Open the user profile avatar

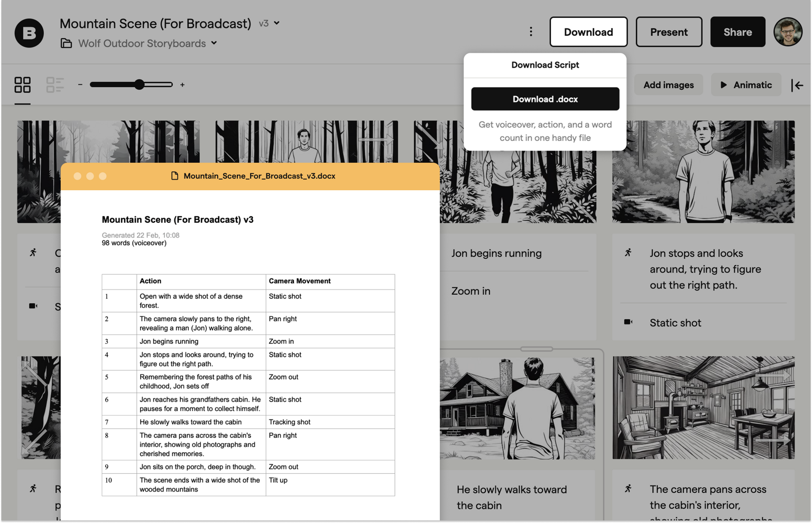coord(787,32)
